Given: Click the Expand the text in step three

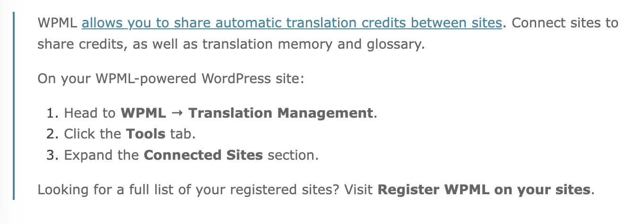Looking at the screenshot, I should (102, 155).
